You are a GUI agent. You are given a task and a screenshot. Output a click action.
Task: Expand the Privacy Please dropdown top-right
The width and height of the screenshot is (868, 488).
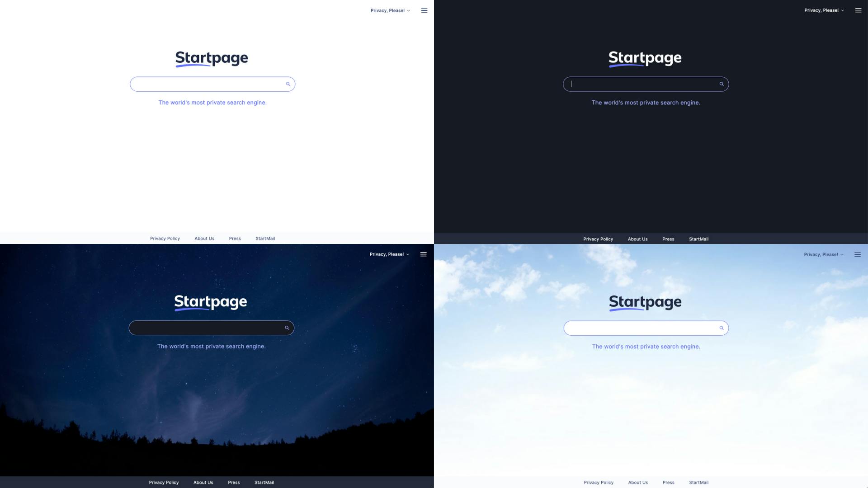pos(824,10)
